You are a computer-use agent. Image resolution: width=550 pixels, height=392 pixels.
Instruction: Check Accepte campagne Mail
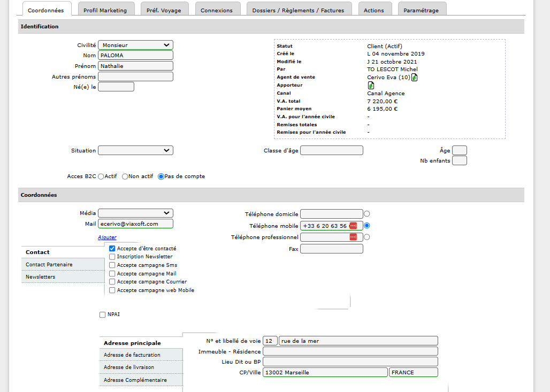(112, 273)
